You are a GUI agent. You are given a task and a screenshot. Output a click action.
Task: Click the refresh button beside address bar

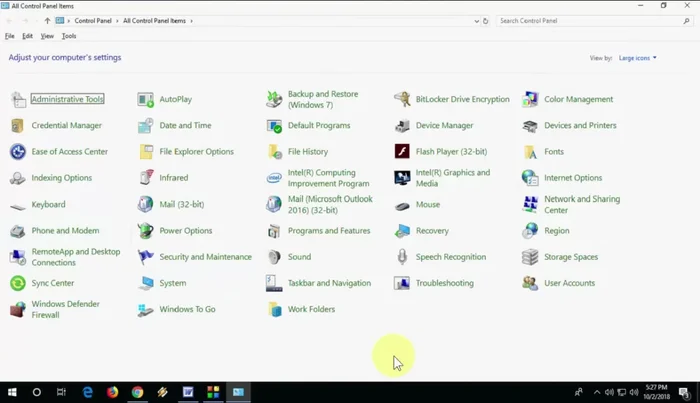(485, 21)
